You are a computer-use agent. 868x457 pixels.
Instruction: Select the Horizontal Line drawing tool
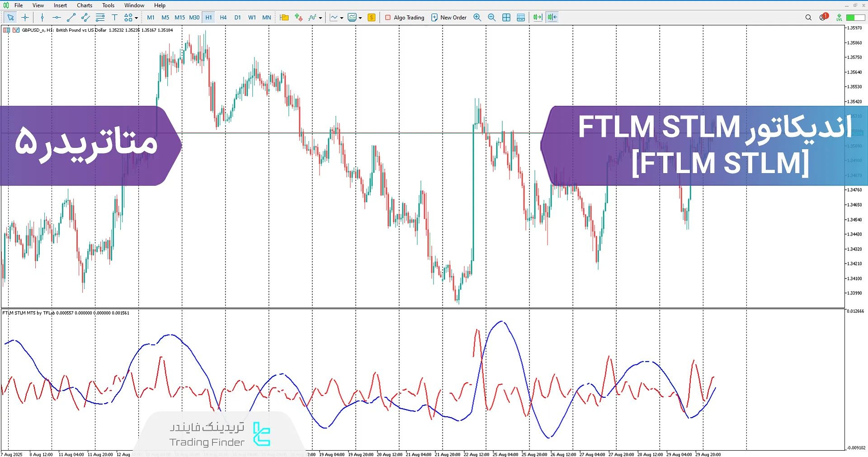click(x=56, y=17)
